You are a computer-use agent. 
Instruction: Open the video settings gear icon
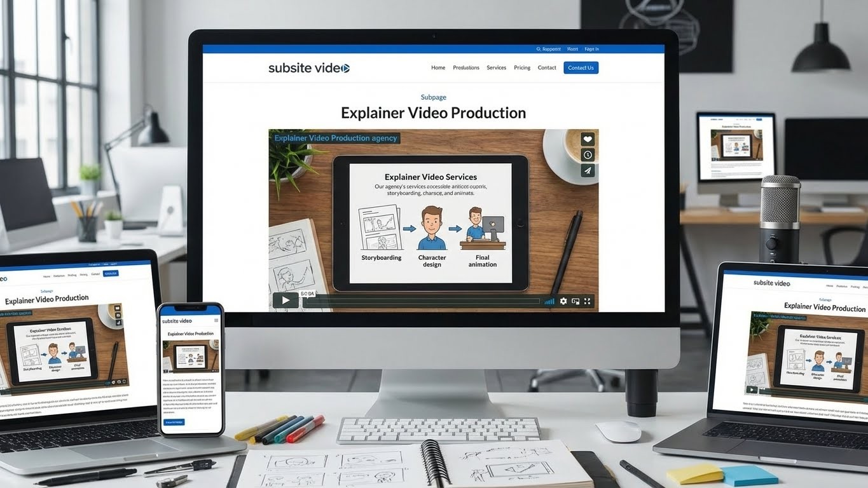563,301
